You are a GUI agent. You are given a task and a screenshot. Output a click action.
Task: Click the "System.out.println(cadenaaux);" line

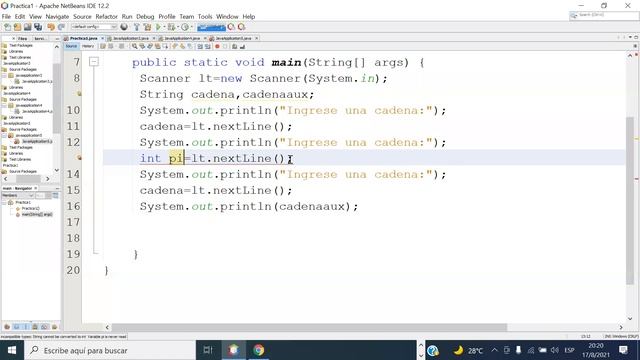[249, 207]
